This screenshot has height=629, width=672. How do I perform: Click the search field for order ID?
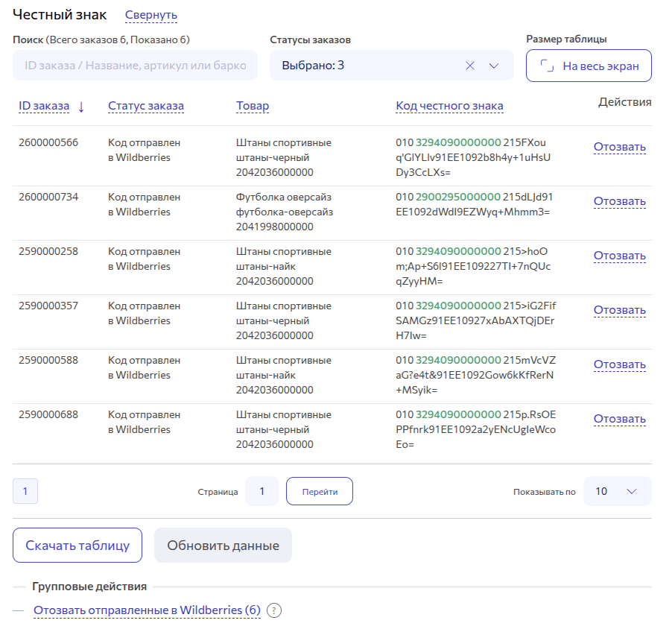coord(134,66)
